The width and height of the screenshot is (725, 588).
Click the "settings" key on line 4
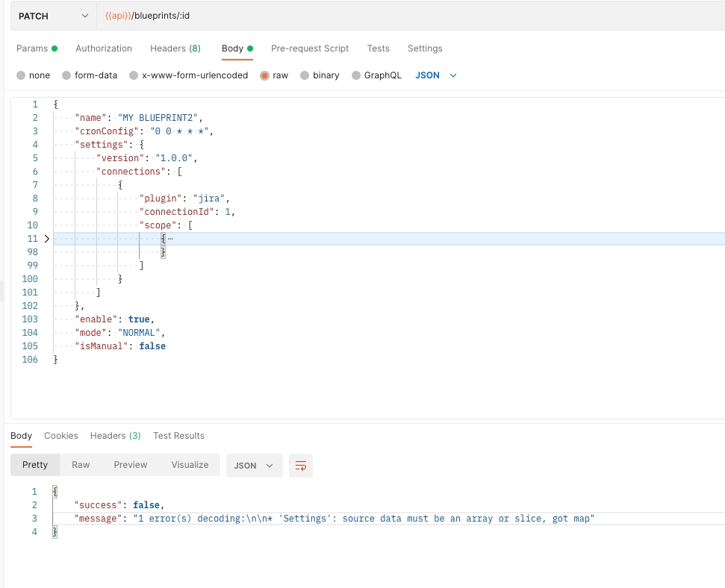(102, 145)
